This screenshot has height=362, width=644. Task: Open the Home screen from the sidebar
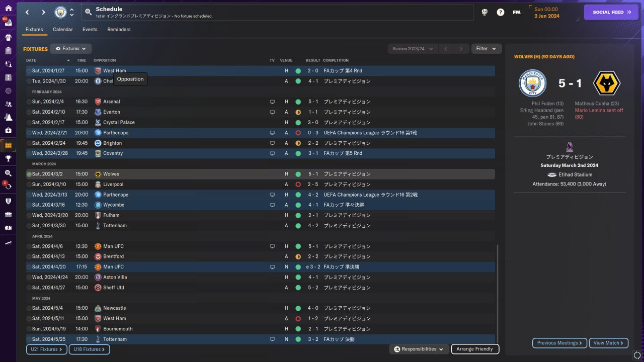pos(8,8)
